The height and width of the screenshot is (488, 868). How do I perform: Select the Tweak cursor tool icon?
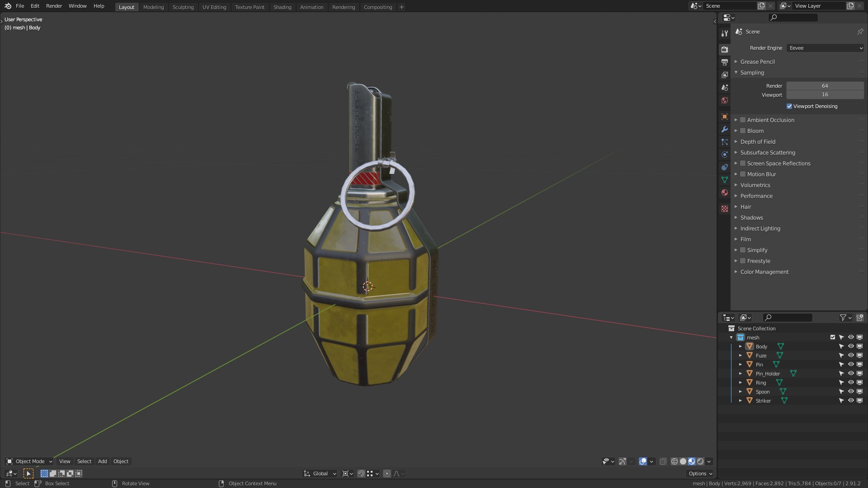(x=28, y=474)
